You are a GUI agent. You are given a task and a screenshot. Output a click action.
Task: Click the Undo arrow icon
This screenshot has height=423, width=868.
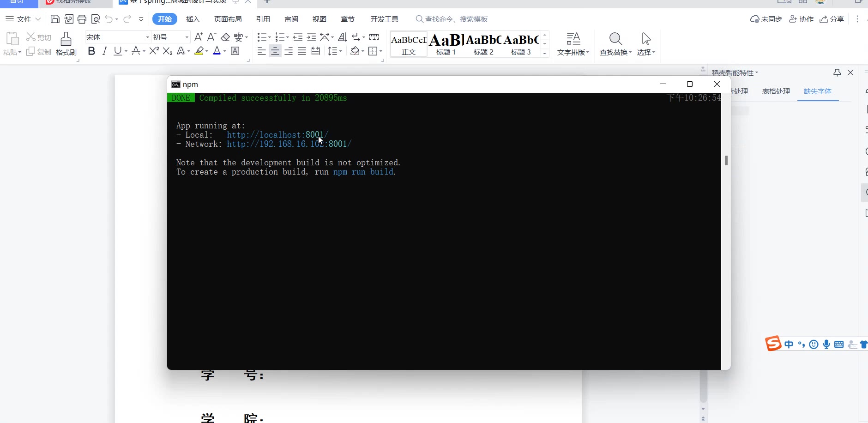pos(108,19)
